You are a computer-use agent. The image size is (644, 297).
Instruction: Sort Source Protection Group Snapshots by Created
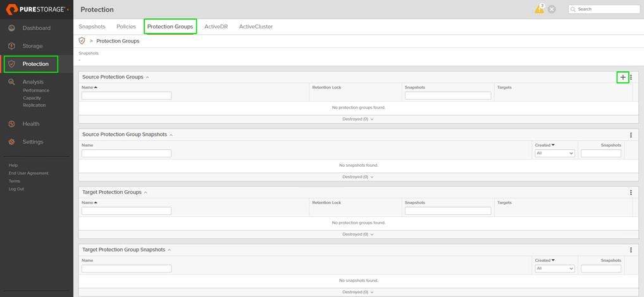click(545, 145)
